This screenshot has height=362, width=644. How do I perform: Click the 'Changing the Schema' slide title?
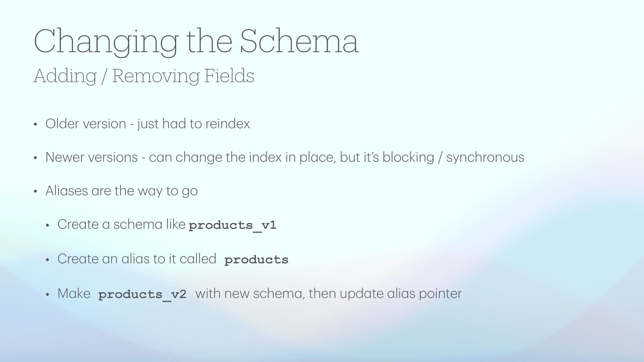[196, 42]
